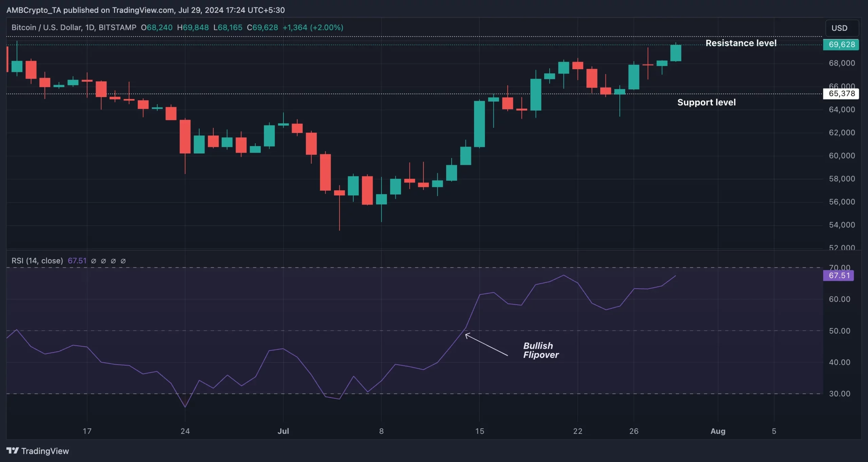
Task: Click the 60.00 RSI axis label
Action: [840, 299]
